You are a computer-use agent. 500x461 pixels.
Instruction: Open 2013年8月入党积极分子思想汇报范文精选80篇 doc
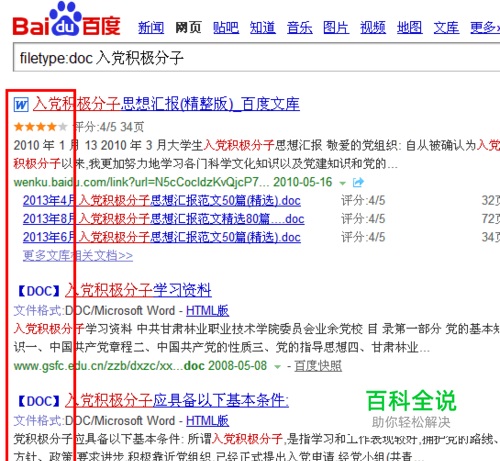coord(163,219)
